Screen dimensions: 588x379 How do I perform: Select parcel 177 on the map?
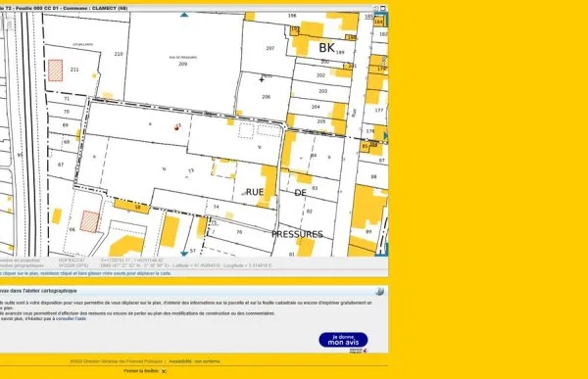379,111
